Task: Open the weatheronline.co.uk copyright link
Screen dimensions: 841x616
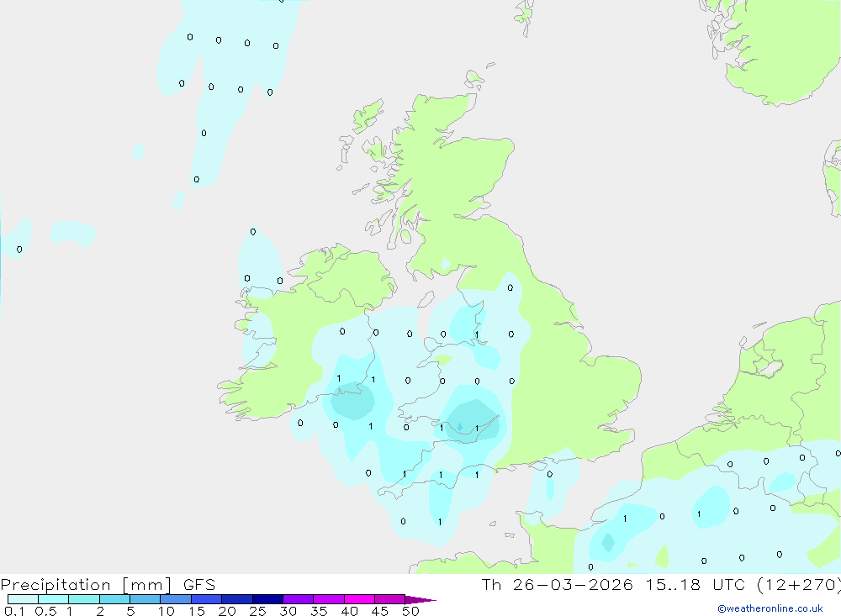Action: (x=770, y=608)
